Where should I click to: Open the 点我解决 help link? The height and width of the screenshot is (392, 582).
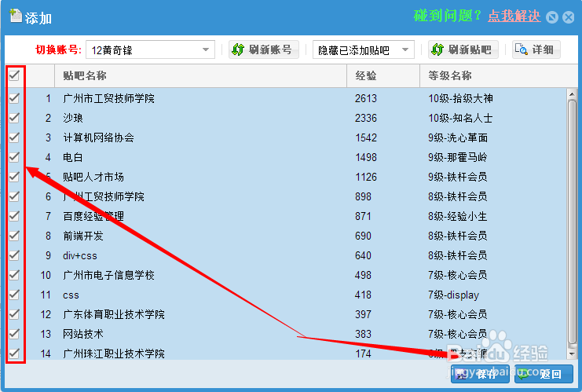tap(514, 16)
